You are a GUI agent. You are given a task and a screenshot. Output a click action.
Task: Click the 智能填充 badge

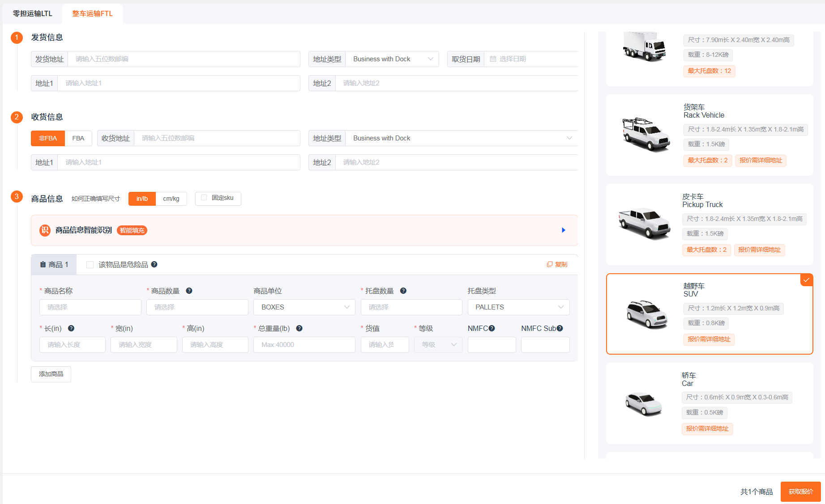(132, 230)
